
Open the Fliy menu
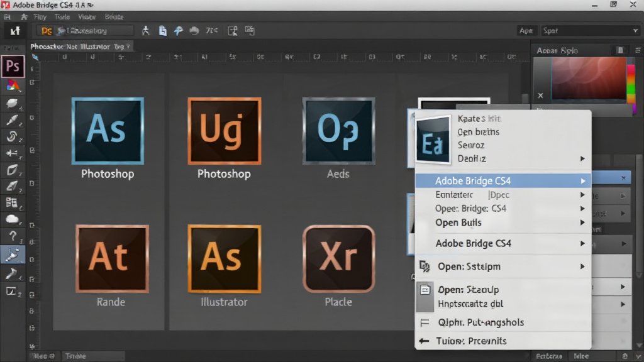(x=40, y=17)
